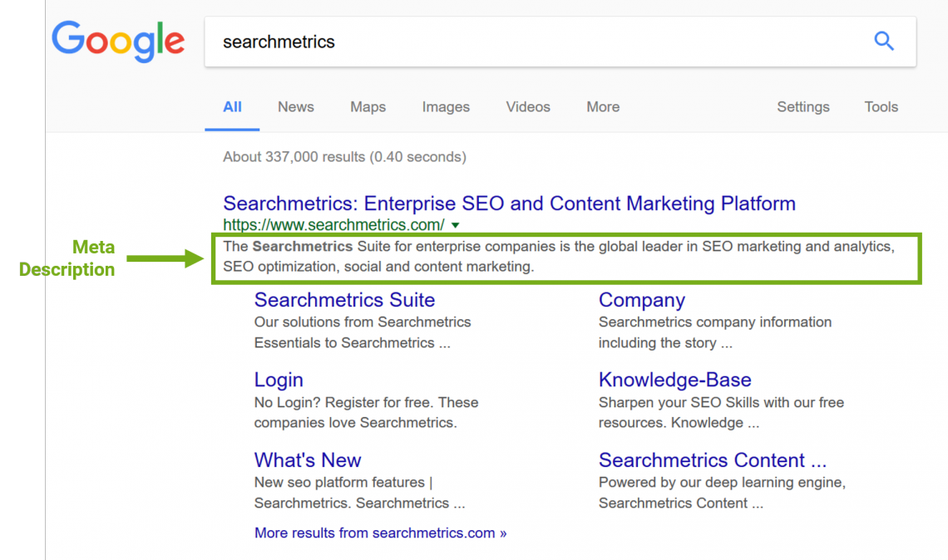Viewport: 948px width, 560px height.
Task: Open the Maps search category
Action: pyautogui.click(x=368, y=106)
